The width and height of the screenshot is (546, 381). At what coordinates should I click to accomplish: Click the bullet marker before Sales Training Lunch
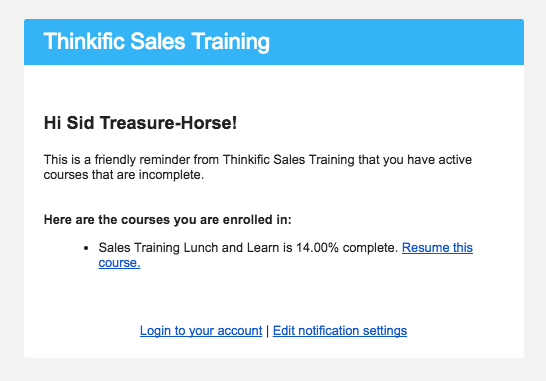pos(86,248)
